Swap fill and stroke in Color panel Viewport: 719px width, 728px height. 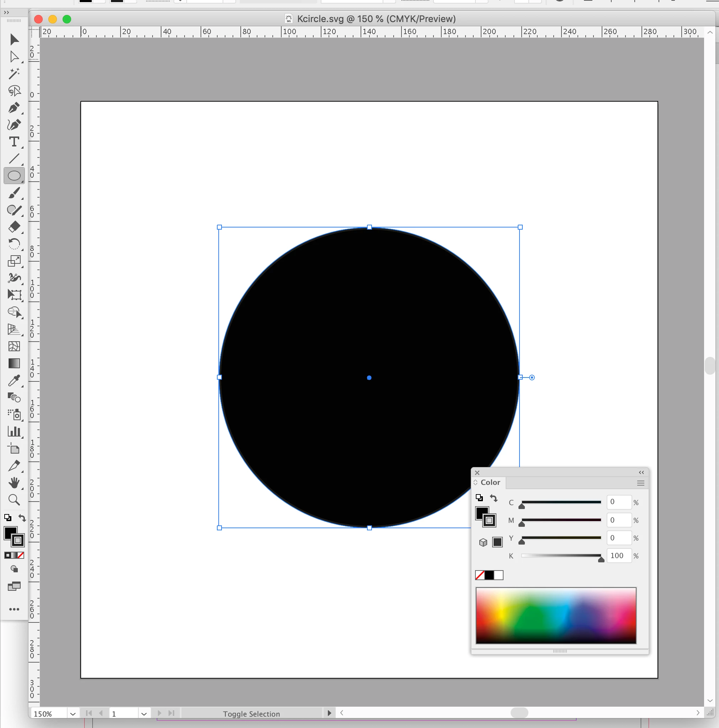pyautogui.click(x=494, y=498)
